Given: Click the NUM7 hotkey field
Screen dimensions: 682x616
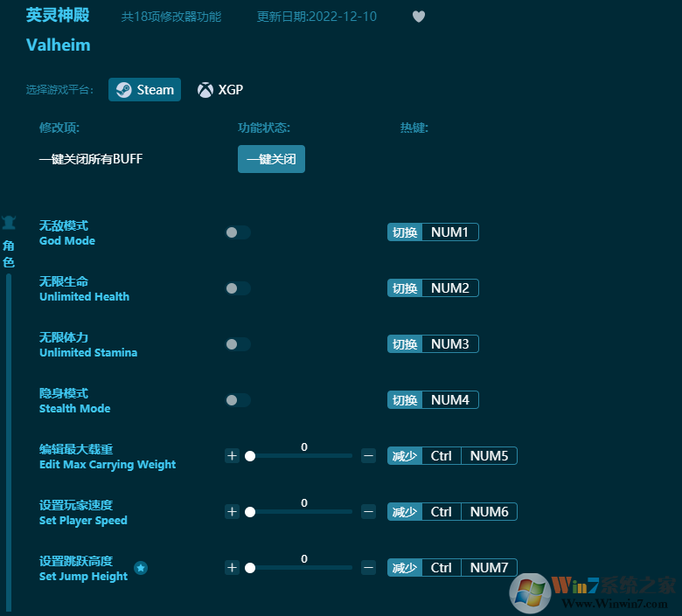Looking at the screenshot, I should (x=489, y=568).
